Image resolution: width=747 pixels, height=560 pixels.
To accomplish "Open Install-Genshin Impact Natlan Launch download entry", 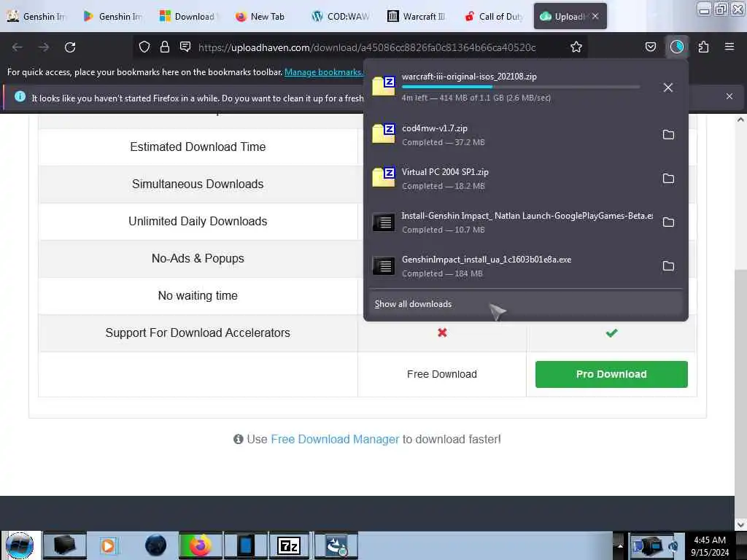I will coord(512,222).
